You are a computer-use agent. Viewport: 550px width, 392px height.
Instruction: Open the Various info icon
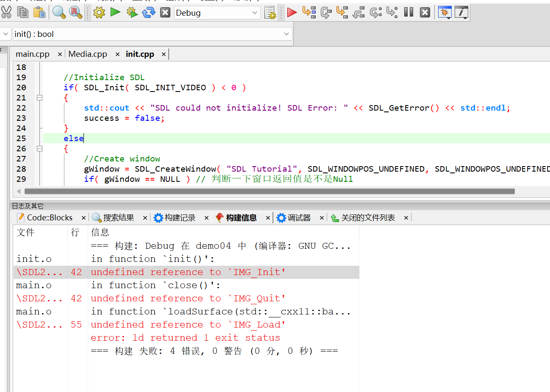point(461,13)
